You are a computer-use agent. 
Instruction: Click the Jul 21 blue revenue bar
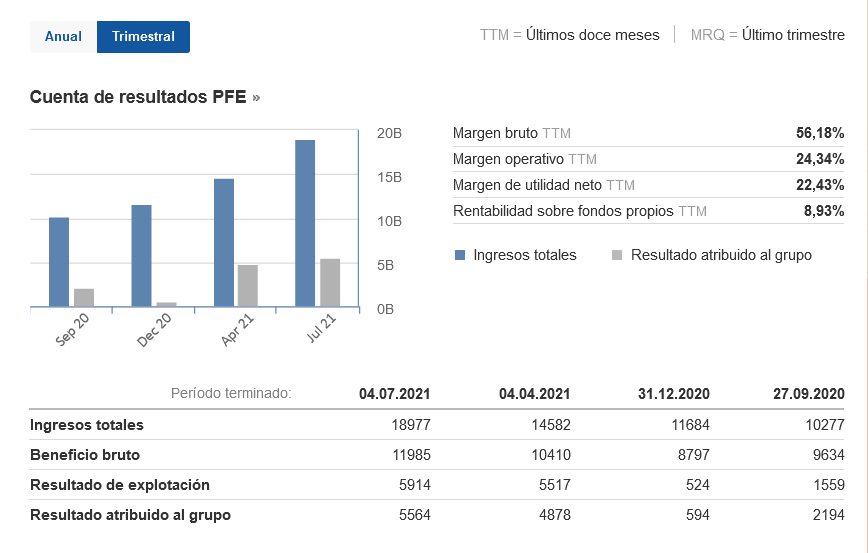[x=305, y=223]
